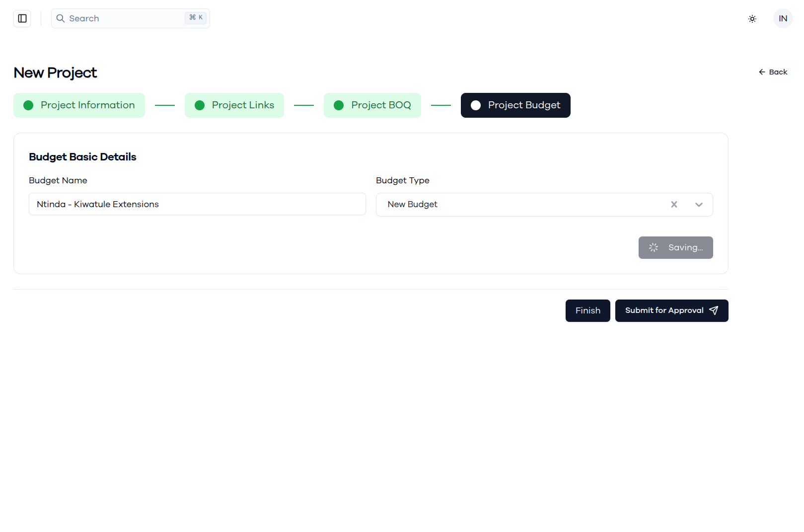Select the Project Information step
Viewport: 804px width, 532px height.
79,105
